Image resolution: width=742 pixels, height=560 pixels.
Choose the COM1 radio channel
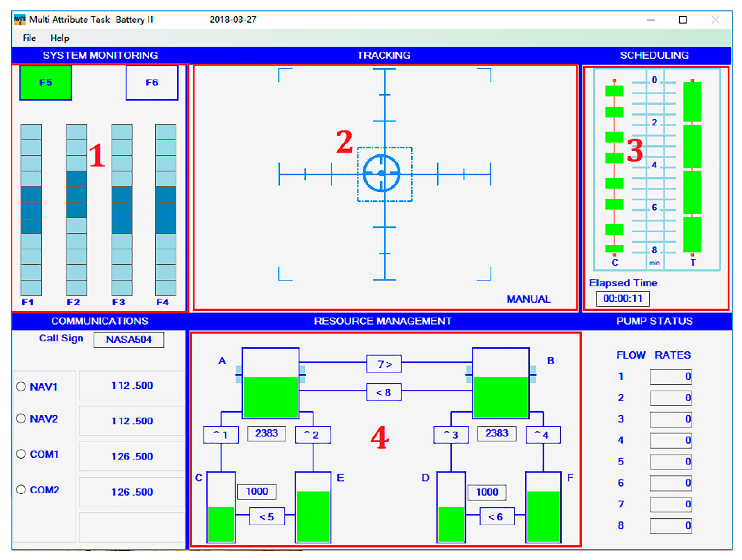(x=21, y=454)
